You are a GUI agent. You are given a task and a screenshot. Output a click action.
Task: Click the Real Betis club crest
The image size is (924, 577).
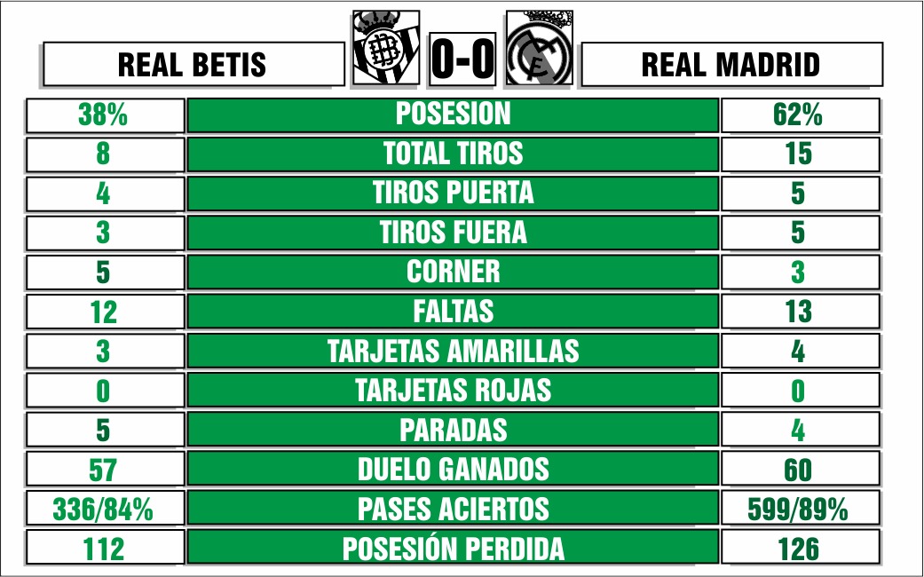coord(387,48)
